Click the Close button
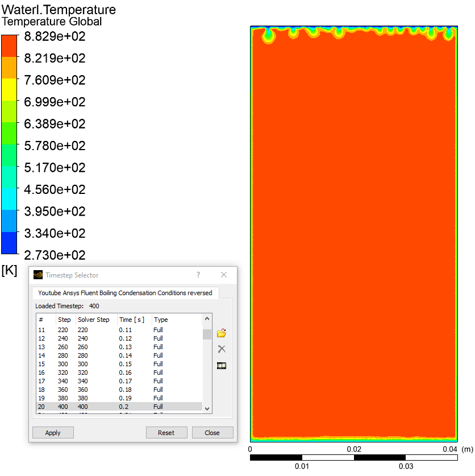Screen dimensions: 475x476 point(213,433)
